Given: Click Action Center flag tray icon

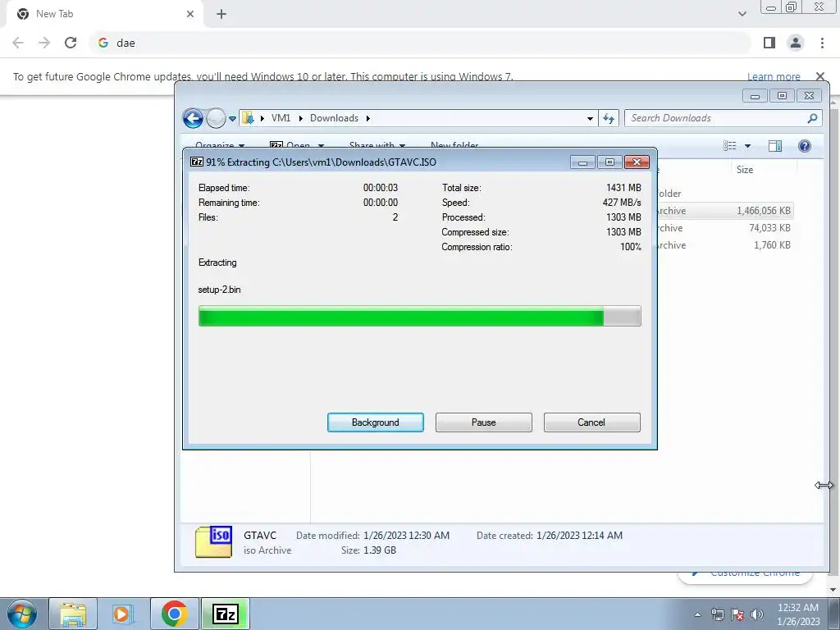Looking at the screenshot, I should [737, 614].
